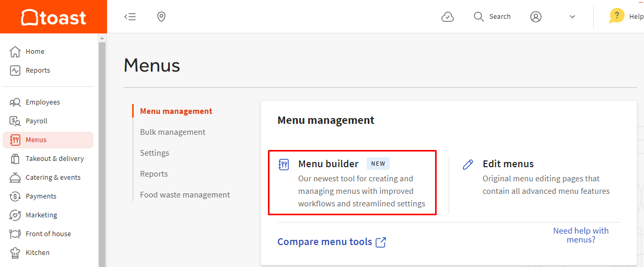The height and width of the screenshot is (267, 644).
Task: Switch to Bulk management tab
Action: [173, 132]
